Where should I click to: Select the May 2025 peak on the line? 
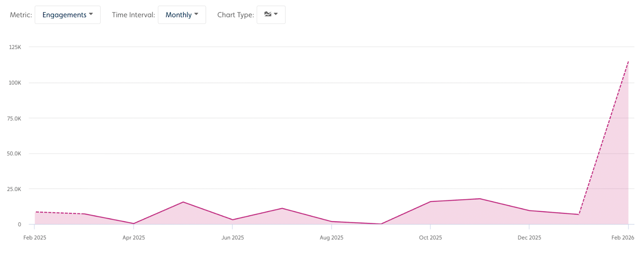pyautogui.click(x=183, y=202)
